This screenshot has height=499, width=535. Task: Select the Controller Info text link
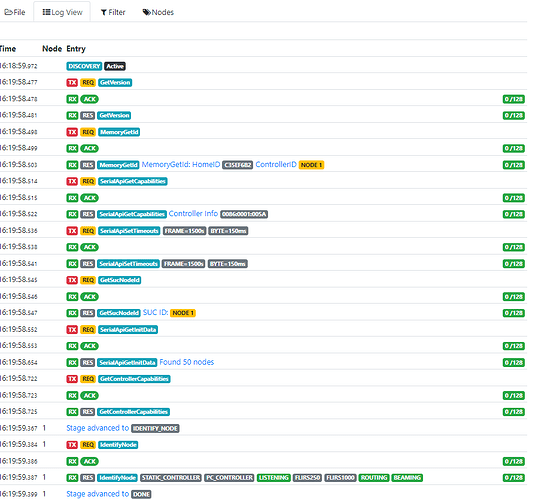(x=193, y=214)
